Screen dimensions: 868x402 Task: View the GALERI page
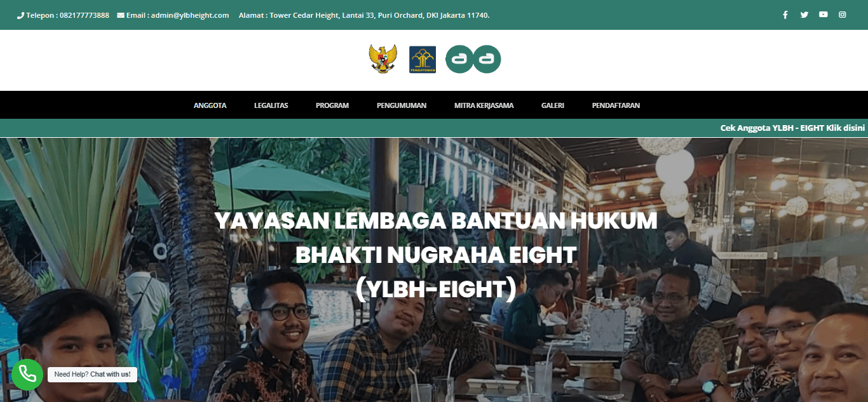click(553, 105)
